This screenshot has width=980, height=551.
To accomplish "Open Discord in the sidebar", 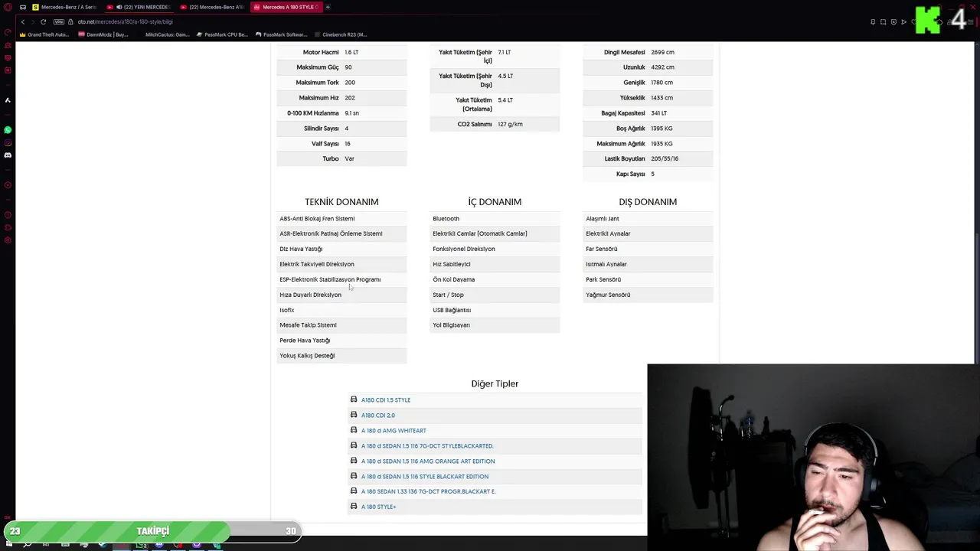I will click(8, 155).
